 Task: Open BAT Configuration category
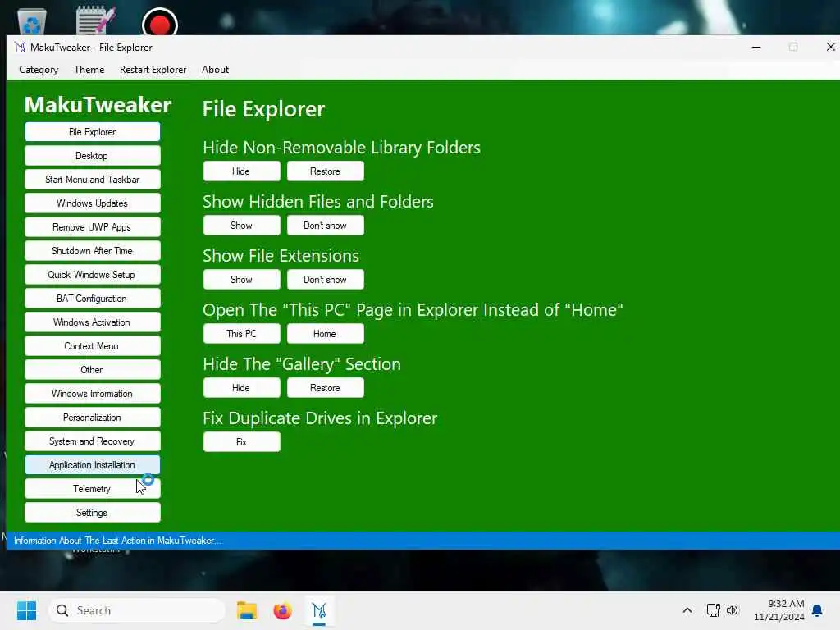[92, 299]
